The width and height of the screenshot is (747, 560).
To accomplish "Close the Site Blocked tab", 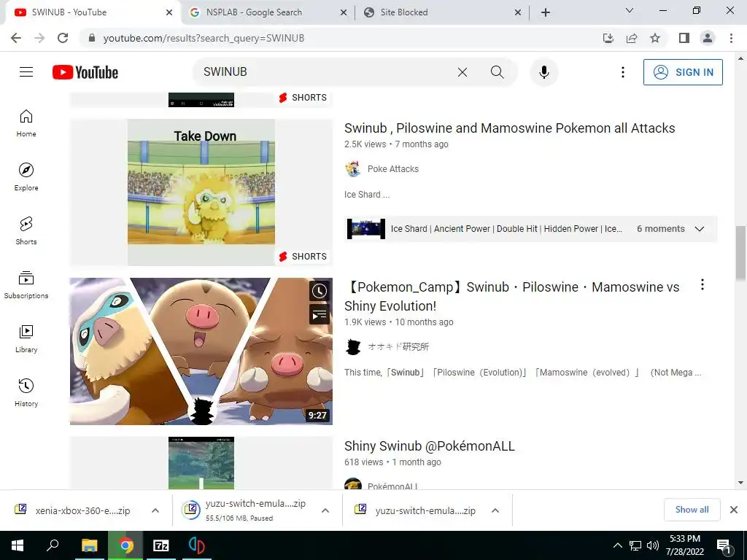I will pyautogui.click(x=518, y=12).
